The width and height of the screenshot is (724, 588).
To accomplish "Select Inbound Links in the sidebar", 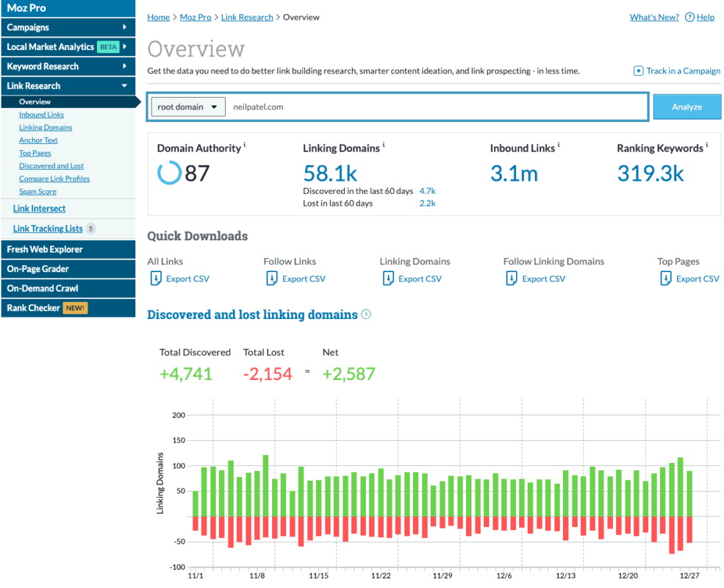I will 41,115.
